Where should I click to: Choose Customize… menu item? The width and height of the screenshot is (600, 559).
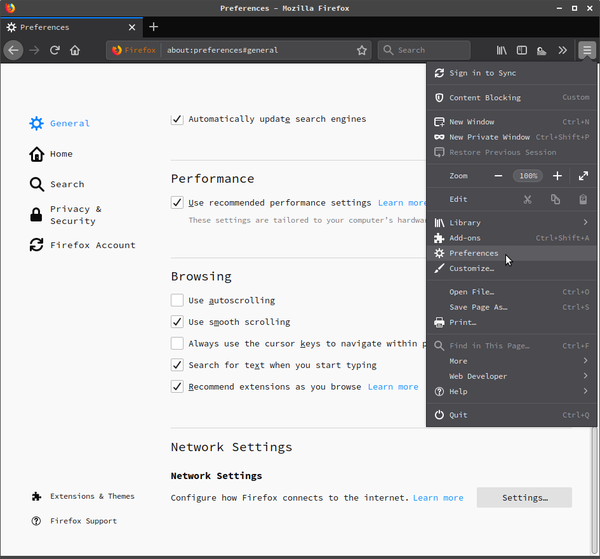click(x=512, y=269)
